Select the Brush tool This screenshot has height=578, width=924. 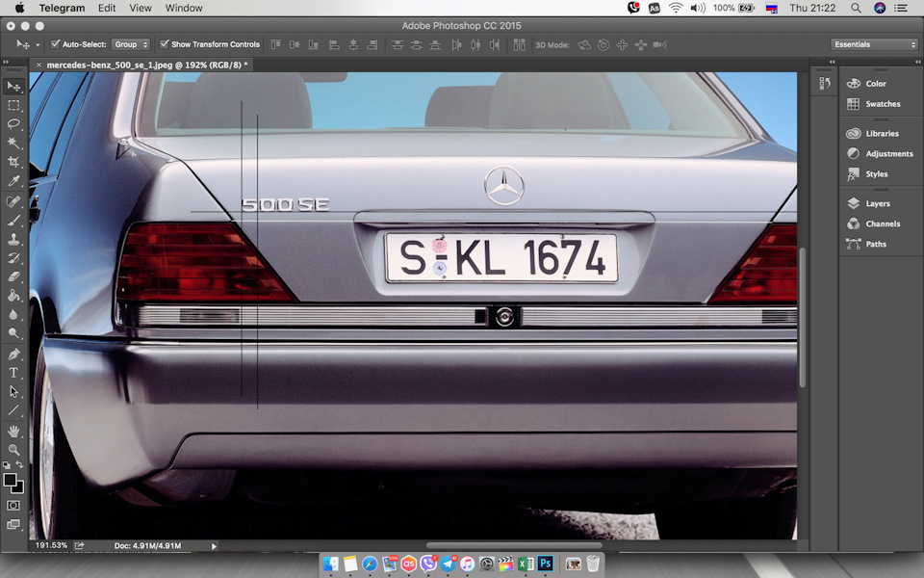(x=13, y=220)
